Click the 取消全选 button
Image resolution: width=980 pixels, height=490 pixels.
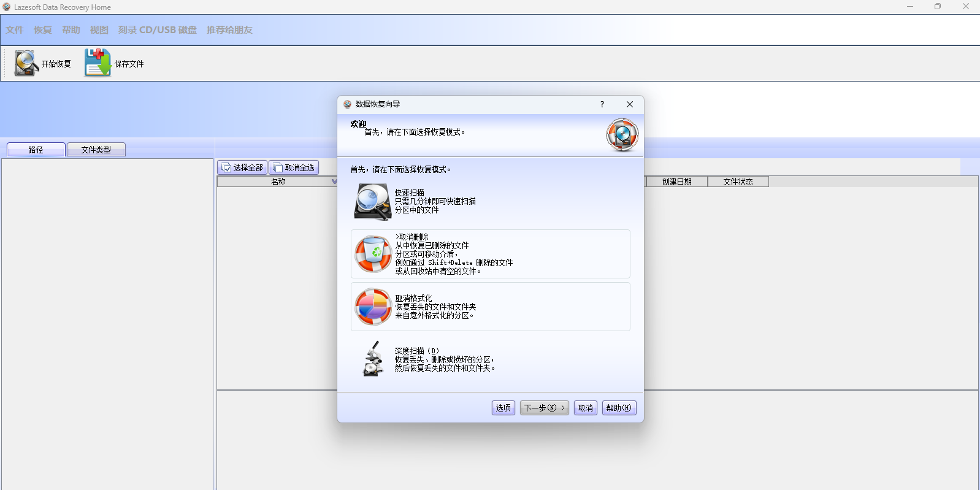(x=294, y=168)
